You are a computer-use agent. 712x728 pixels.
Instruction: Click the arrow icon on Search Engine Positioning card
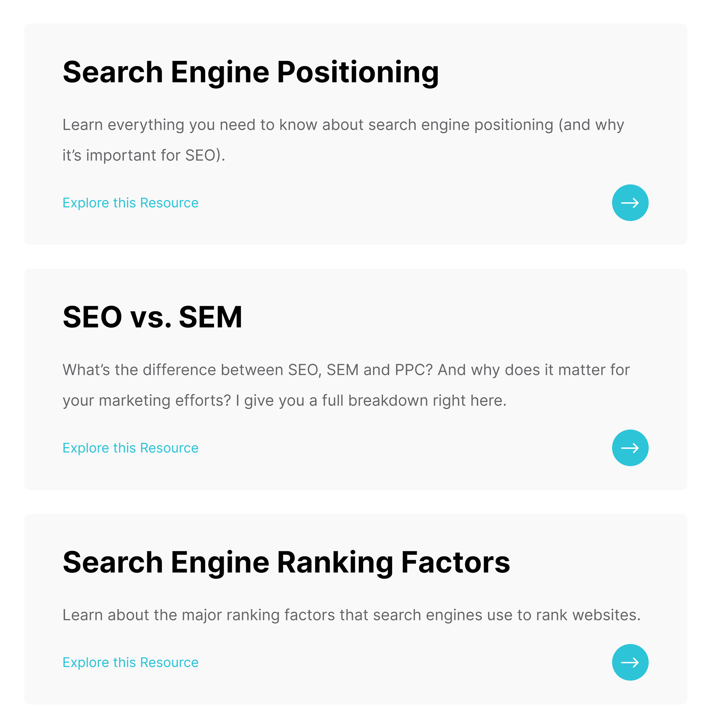(x=630, y=202)
